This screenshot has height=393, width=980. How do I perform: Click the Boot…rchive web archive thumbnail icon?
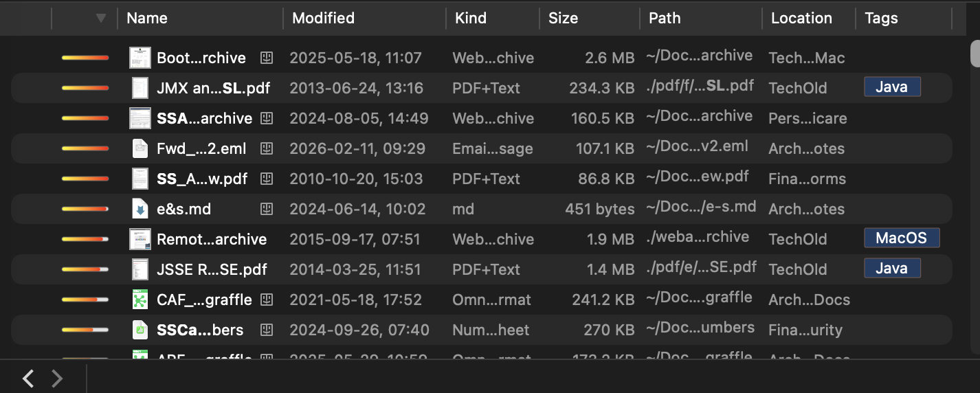coord(140,58)
